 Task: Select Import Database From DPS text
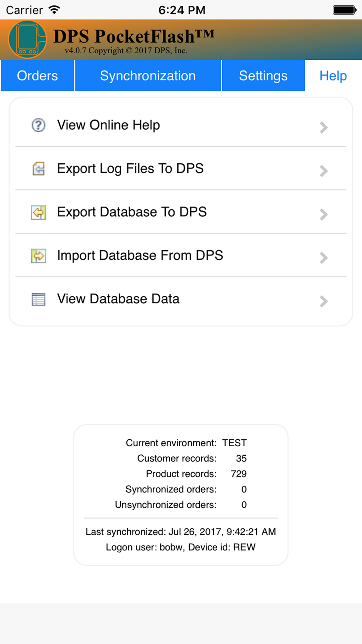[x=140, y=255]
